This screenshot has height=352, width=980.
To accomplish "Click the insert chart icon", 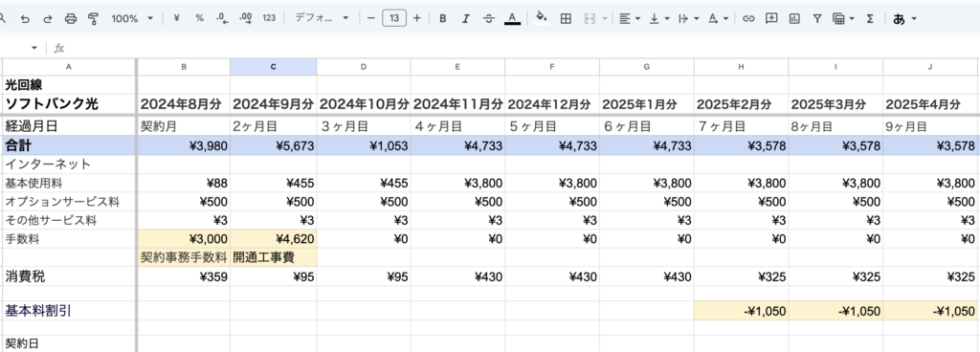I will 794,19.
